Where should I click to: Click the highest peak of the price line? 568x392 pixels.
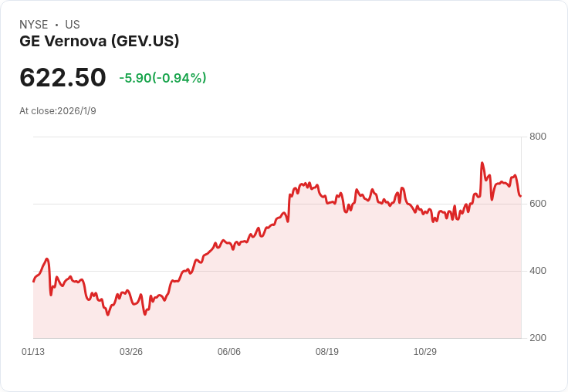[x=482, y=164]
